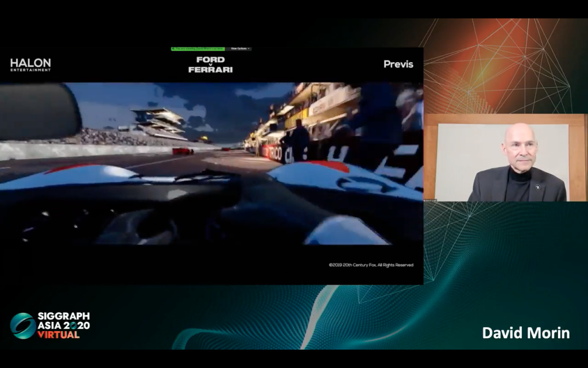This screenshot has height=368, width=588.
Task: Click the red race car on track
Action: point(183,151)
